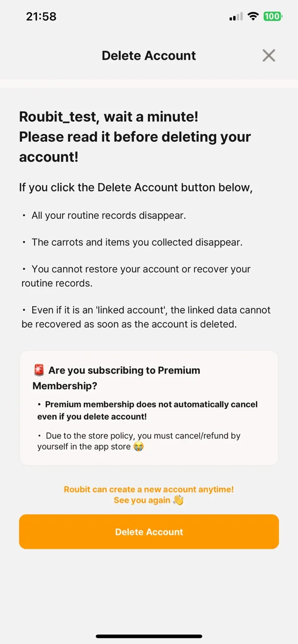The image size is (298, 644).
Task: Tap the Wi-Fi status icon
Action: [253, 17]
